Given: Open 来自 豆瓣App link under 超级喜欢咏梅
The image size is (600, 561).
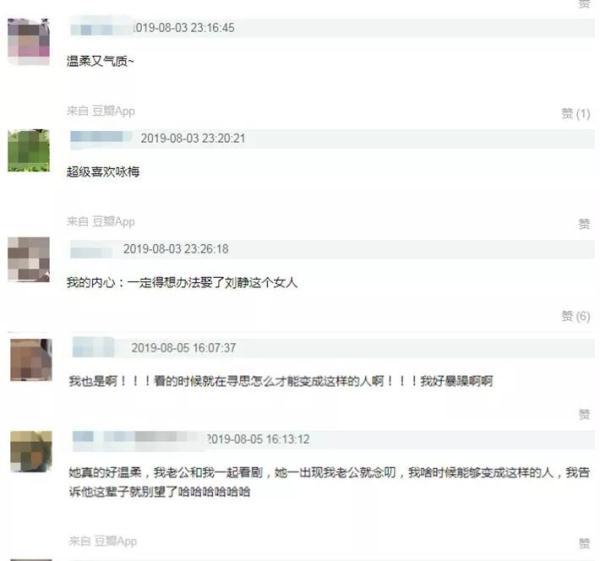Looking at the screenshot, I should click(101, 222).
